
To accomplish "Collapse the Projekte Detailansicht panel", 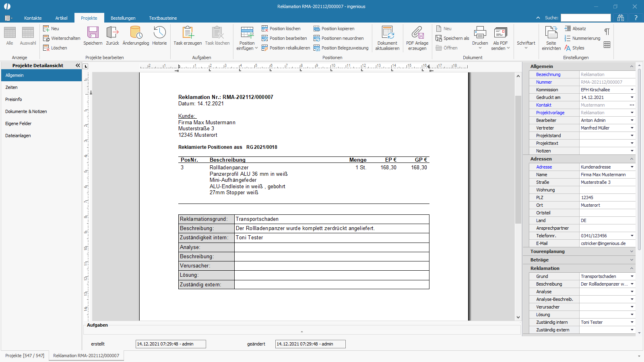I will coord(78,65).
